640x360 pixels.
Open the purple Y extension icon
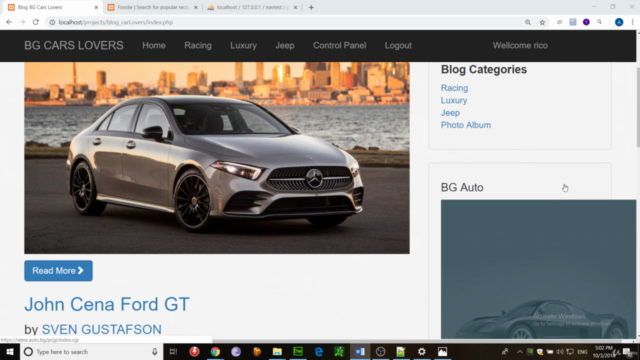[586, 22]
